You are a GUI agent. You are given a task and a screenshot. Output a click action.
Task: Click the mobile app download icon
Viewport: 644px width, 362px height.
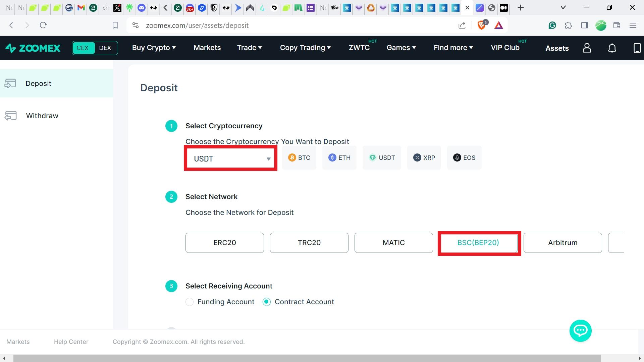pos(637,48)
